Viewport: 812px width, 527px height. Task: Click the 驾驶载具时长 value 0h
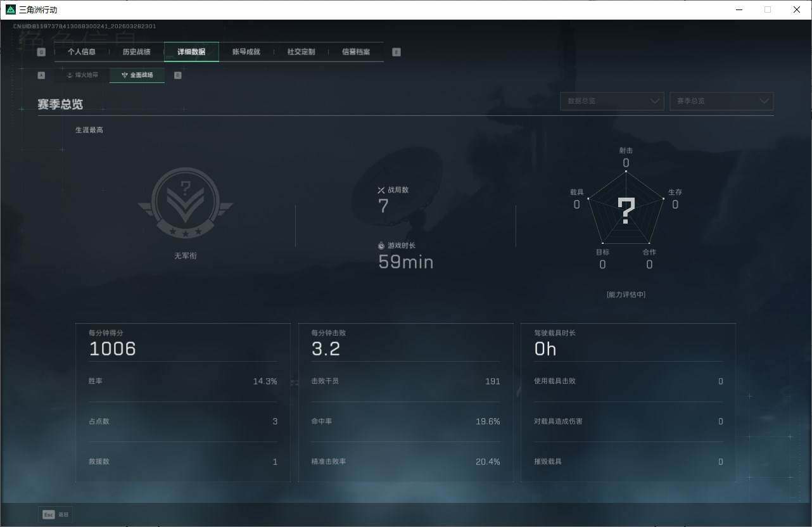(x=545, y=349)
